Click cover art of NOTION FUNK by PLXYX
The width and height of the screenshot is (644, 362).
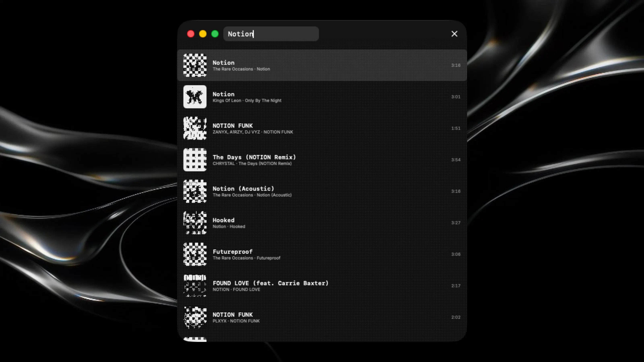point(195,317)
